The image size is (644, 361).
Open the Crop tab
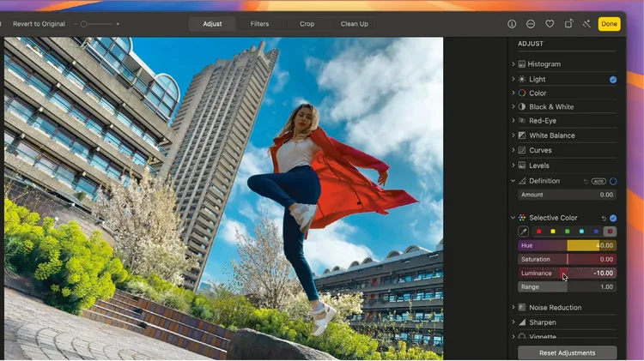(307, 24)
